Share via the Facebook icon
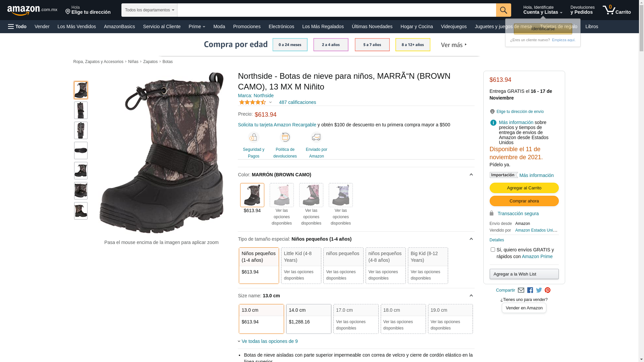 point(530,290)
